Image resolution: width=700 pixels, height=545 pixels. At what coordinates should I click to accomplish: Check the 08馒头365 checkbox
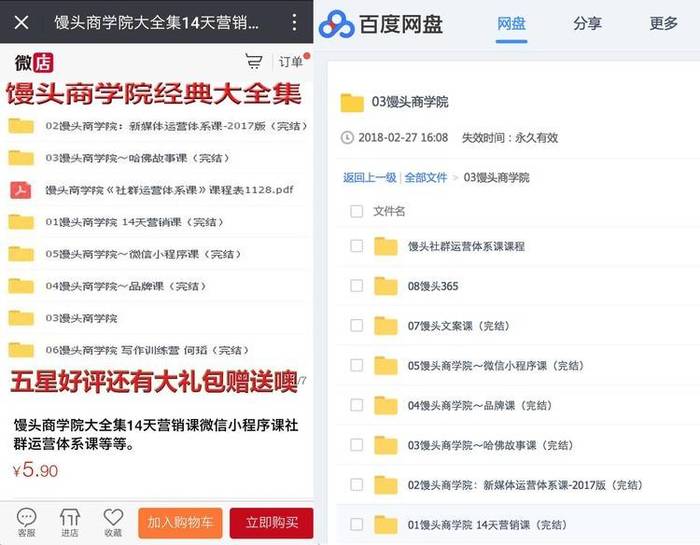pyautogui.click(x=357, y=286)
